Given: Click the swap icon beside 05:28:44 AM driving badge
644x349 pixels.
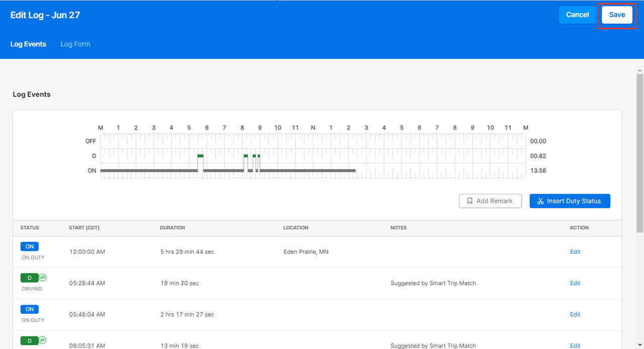Looking at the screenshot, I should click(x=43, y=277).
